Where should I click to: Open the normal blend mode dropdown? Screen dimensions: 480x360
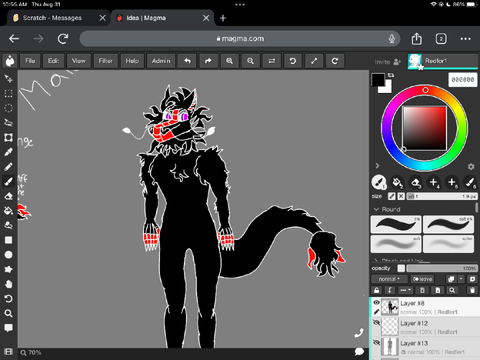point(389,279)
